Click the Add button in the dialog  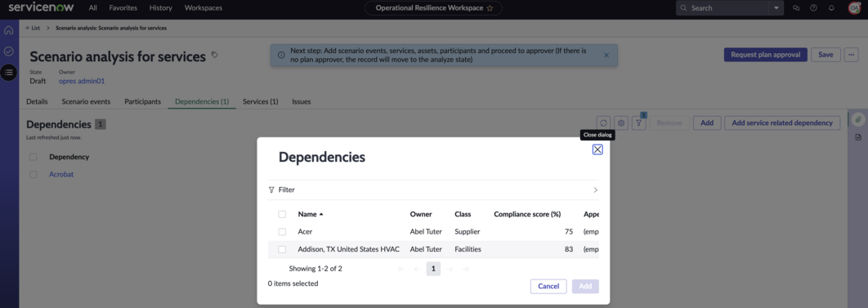[x=585, y=287]
